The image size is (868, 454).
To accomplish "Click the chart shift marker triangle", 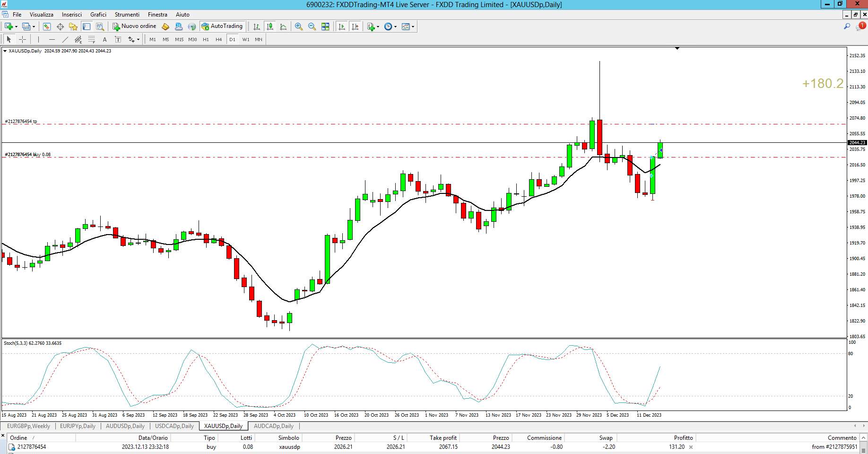I will pos(677,48).
